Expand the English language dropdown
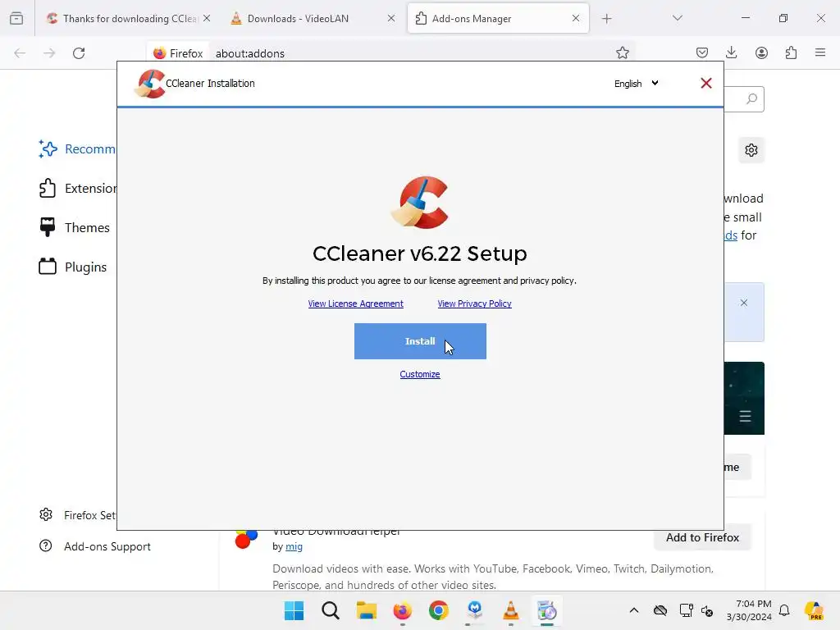 pos(637,84)
